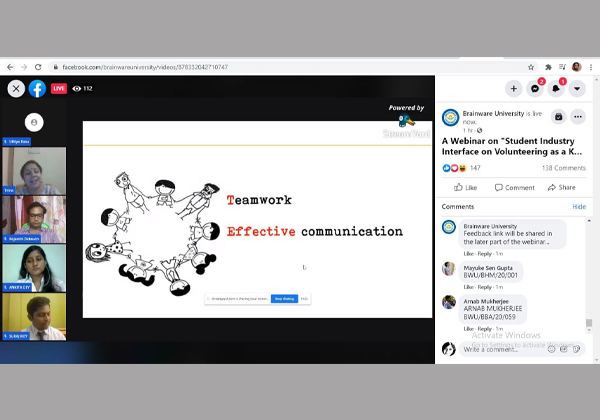Click the browser address bar URL
Viewport: 600px width, 420px height.
(200, 67)
